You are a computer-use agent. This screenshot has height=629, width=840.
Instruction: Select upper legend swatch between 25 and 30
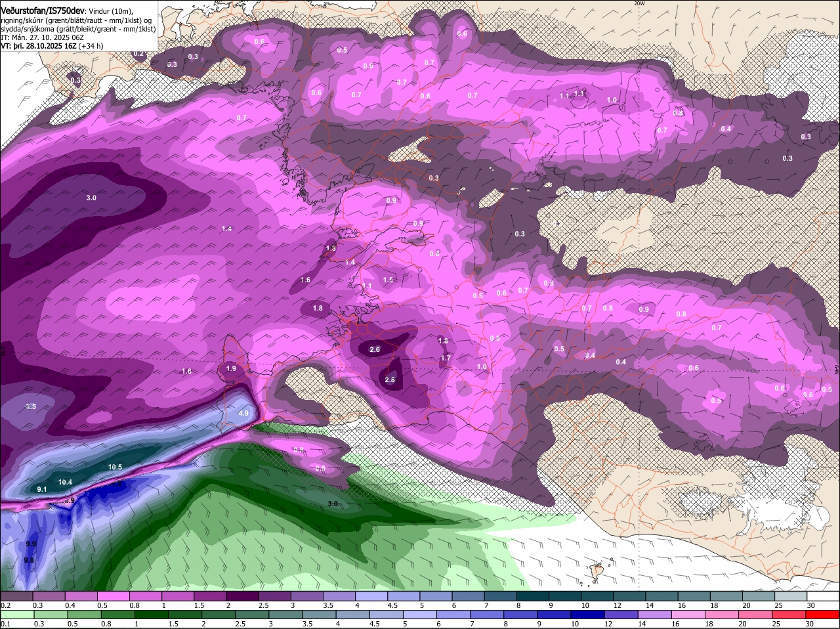(791, 596)
